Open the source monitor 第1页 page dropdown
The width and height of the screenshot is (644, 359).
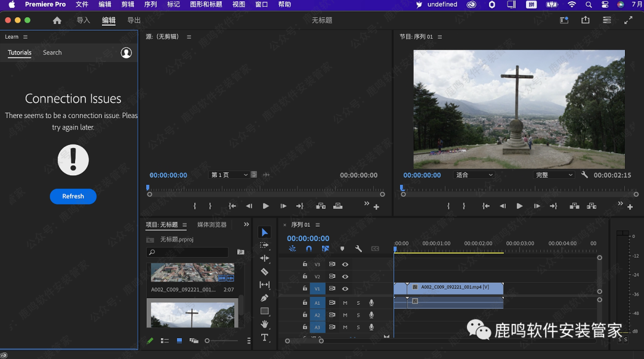pos(230,175)
